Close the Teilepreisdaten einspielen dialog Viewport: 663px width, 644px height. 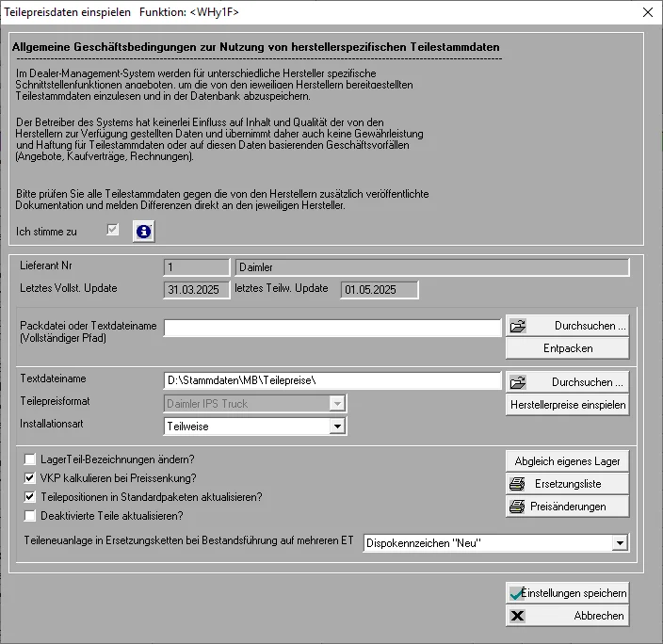[647, 12]
